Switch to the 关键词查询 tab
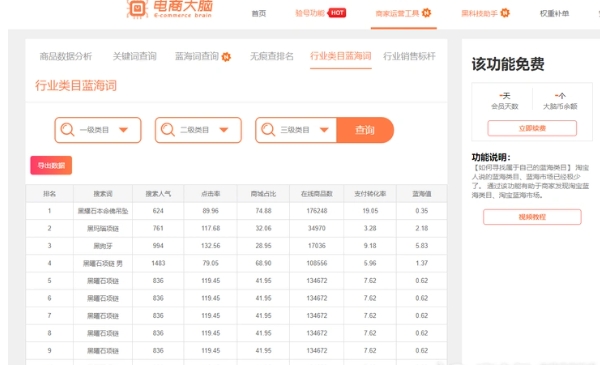Image resolution: width=600 pixels, height=365 pixels. click(x=135, y=56)
